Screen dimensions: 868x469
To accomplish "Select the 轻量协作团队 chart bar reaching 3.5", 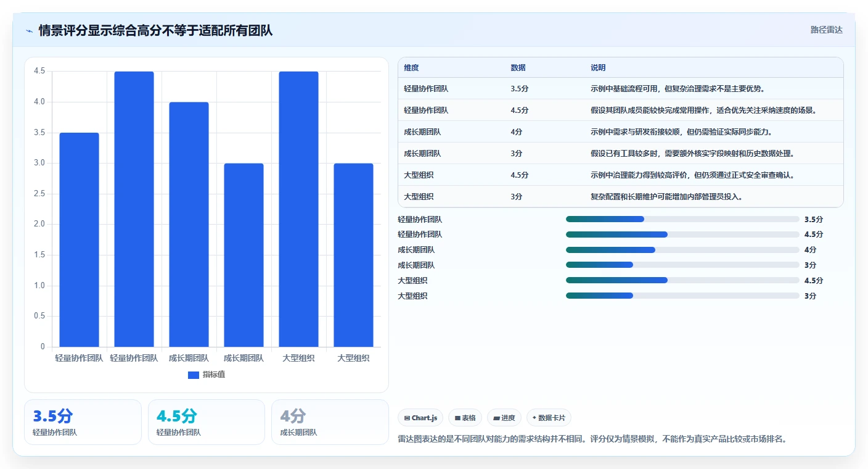I will 79,239.
